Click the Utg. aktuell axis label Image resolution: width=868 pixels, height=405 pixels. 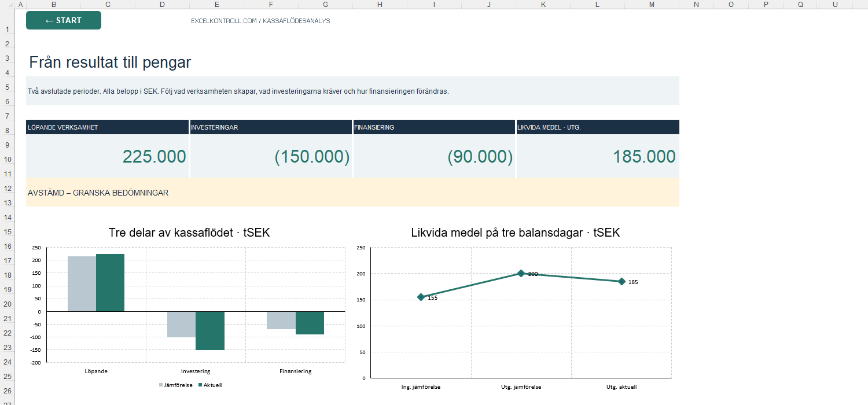click(621, 386)
